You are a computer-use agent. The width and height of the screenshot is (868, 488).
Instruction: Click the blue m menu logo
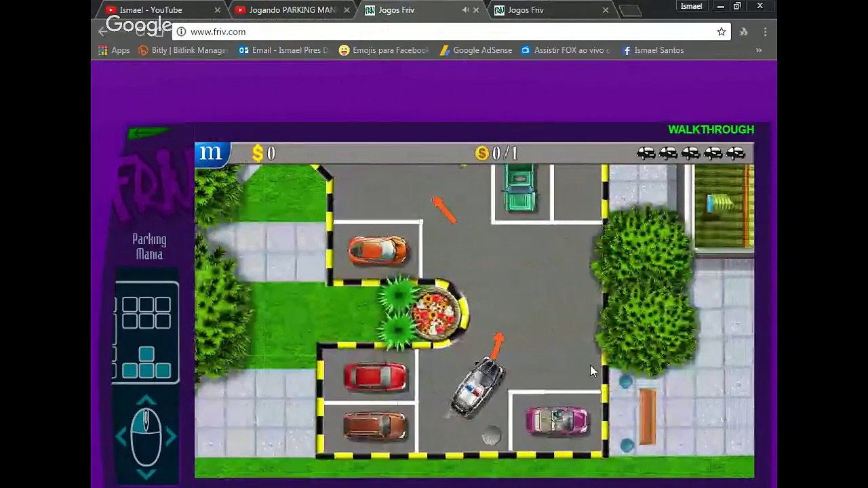(212, 153)
